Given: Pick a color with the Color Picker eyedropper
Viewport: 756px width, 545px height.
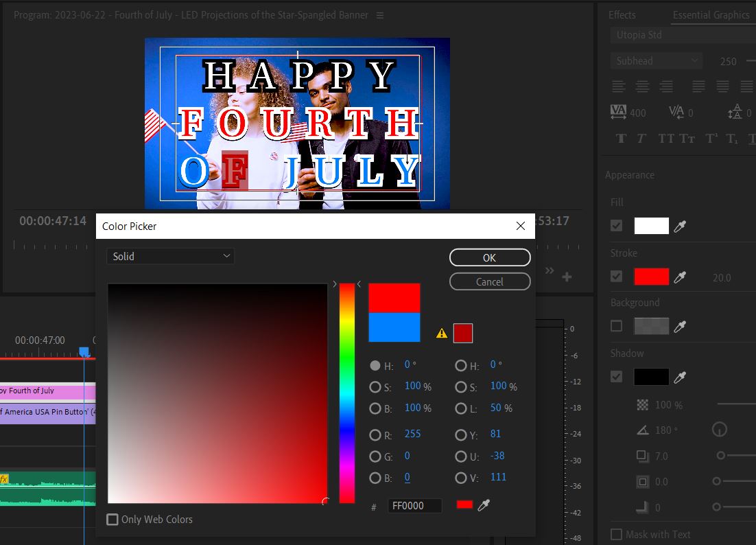Looking at the screenshot, I should point(484,505).
